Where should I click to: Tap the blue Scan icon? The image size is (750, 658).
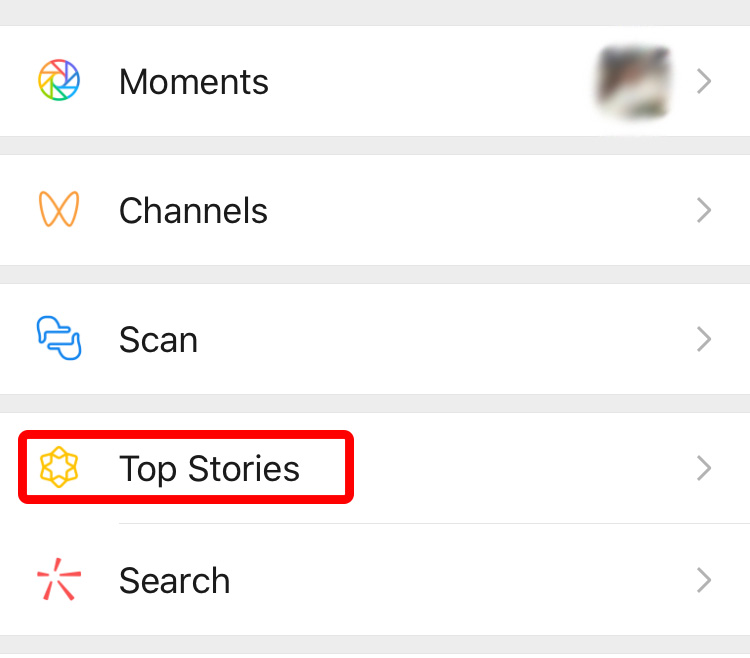[x=59, y=338]
